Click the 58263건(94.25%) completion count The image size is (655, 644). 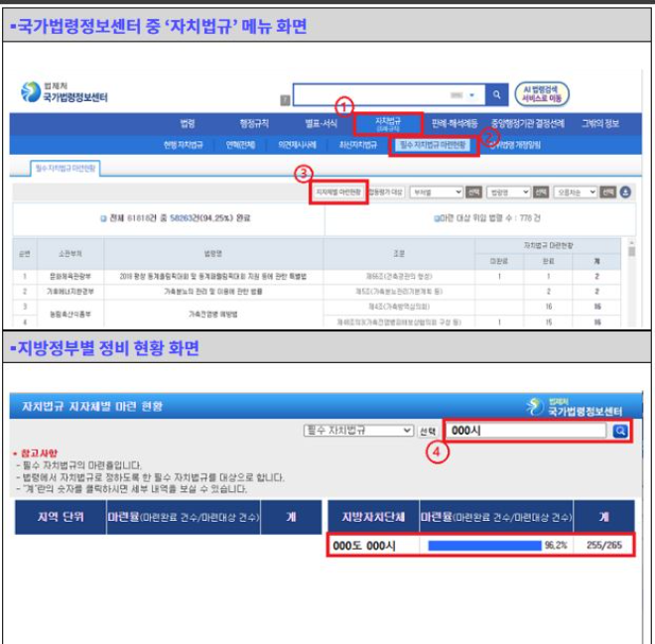[x=203, y=218]
